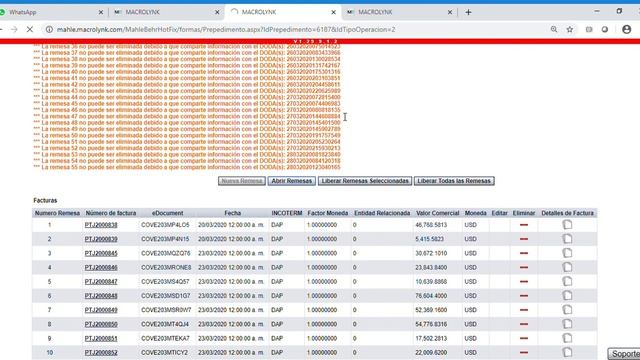Click the Valor Comercial column header

[438, 213]
